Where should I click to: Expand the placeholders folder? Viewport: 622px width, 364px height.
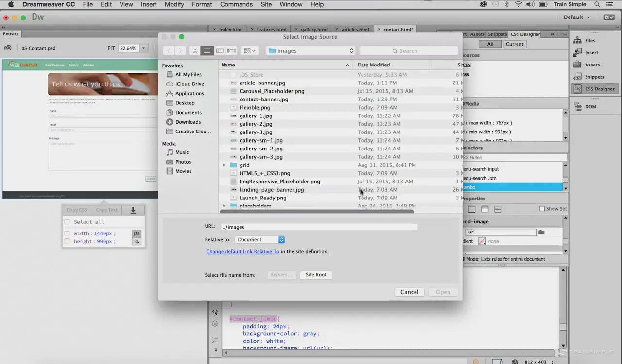click(224, 206)
